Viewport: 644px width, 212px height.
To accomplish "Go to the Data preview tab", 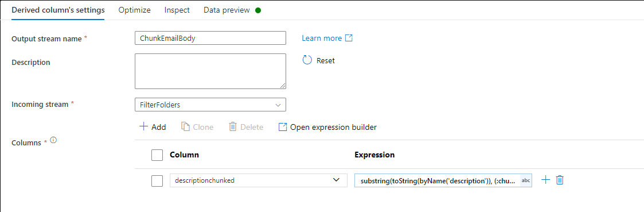I will pyautogui.click(x=227, y=10).
